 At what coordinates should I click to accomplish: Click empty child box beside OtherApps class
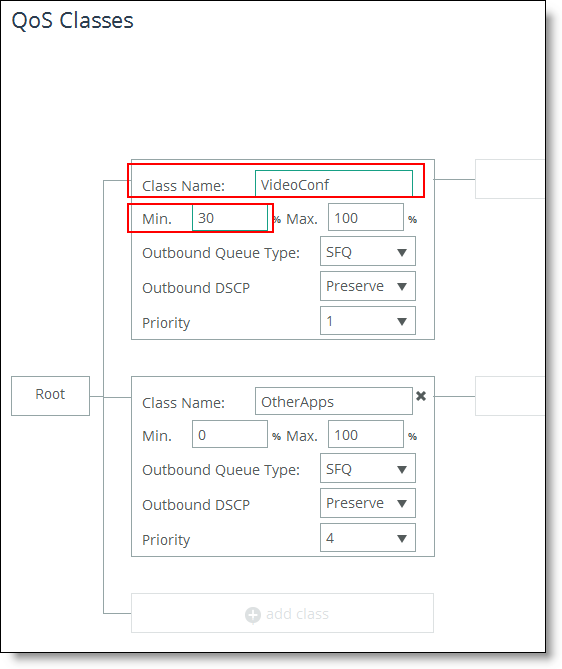510,396
